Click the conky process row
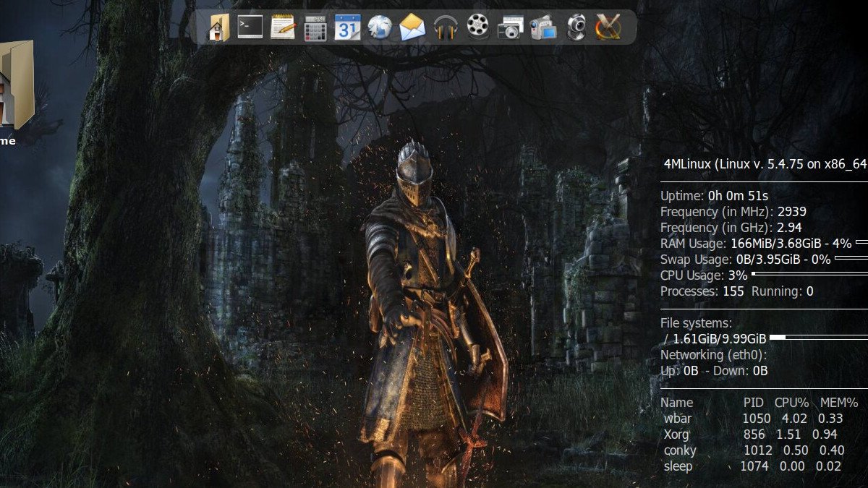Image resolution: width=868 pixels, height=488 pixels. [x=754, y=450]
